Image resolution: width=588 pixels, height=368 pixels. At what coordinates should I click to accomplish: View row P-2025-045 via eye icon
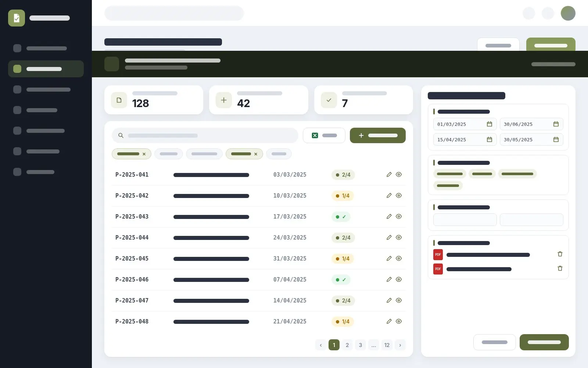399,258
